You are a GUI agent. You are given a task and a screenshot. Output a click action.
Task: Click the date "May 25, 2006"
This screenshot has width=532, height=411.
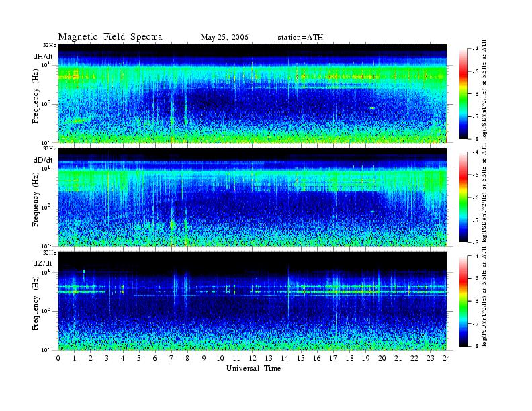click(224, 37)
